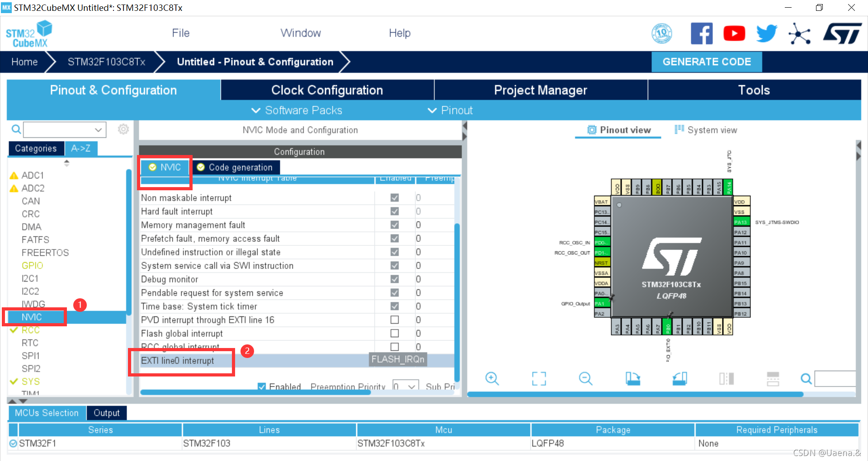
Task: Select the VBAT pin on the chip
Action: click(602, 202)
